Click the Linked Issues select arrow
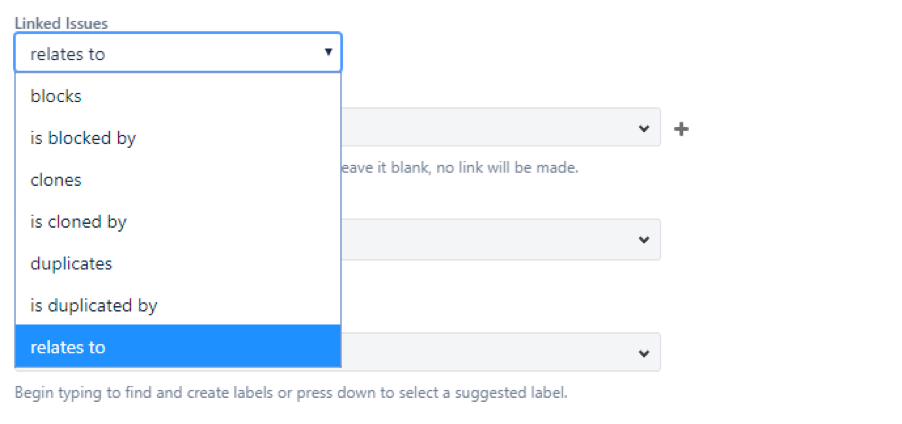902x424 pixels. click(328, 52)
